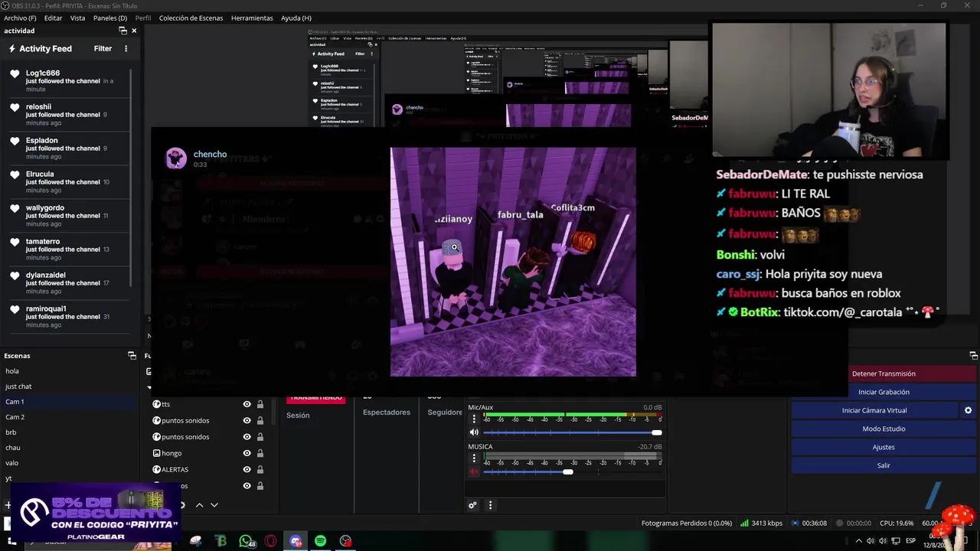The width and height of the screenshot is (980, 551).
Task: Mute the Mic/Aux speaker icon
Action: coord(474,432)
